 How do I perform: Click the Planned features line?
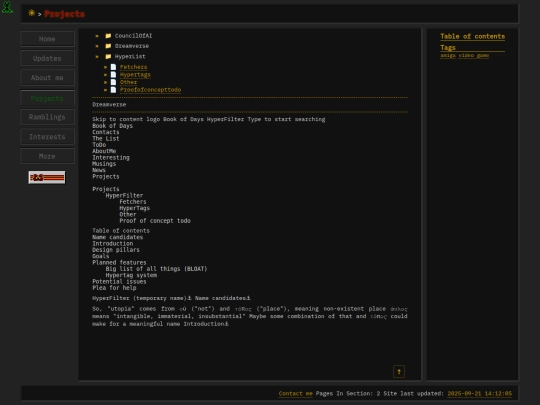tap(119, 262)
